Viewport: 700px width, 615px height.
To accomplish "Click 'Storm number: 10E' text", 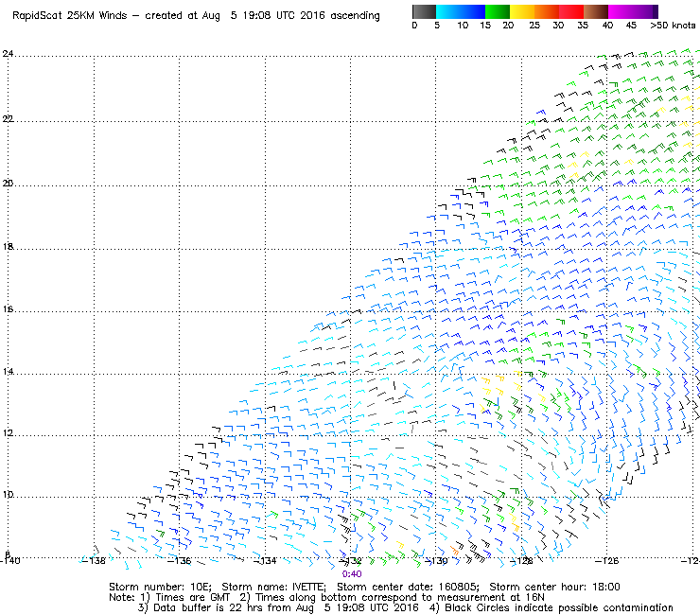I will point(160,587).
